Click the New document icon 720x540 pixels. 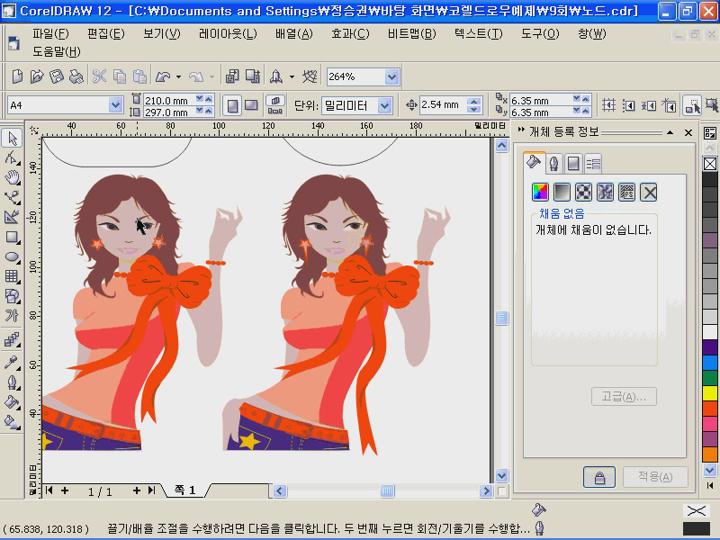coord(17,76)
